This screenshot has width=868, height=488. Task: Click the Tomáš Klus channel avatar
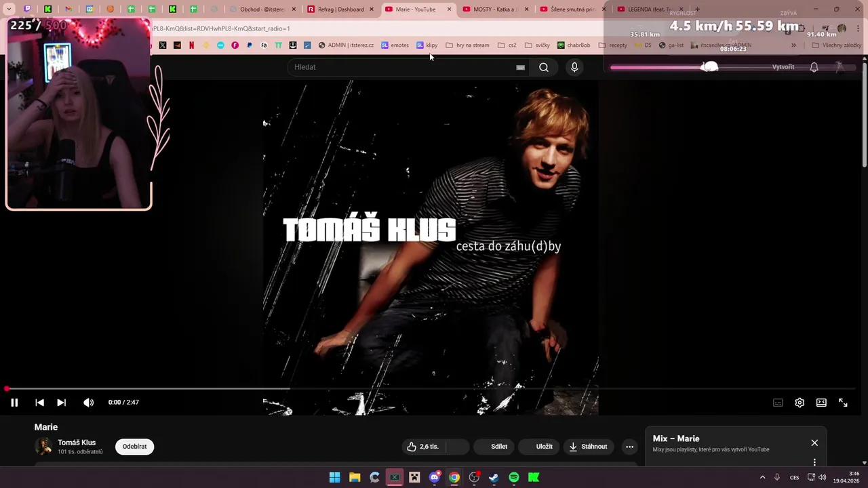(x=43, y=447)
